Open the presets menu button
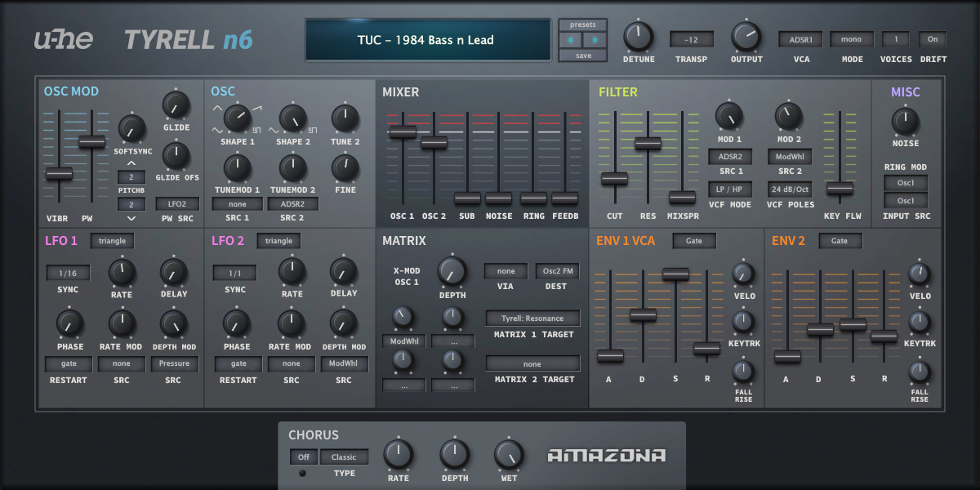This screenshot has height=490, width=980. 583,24
